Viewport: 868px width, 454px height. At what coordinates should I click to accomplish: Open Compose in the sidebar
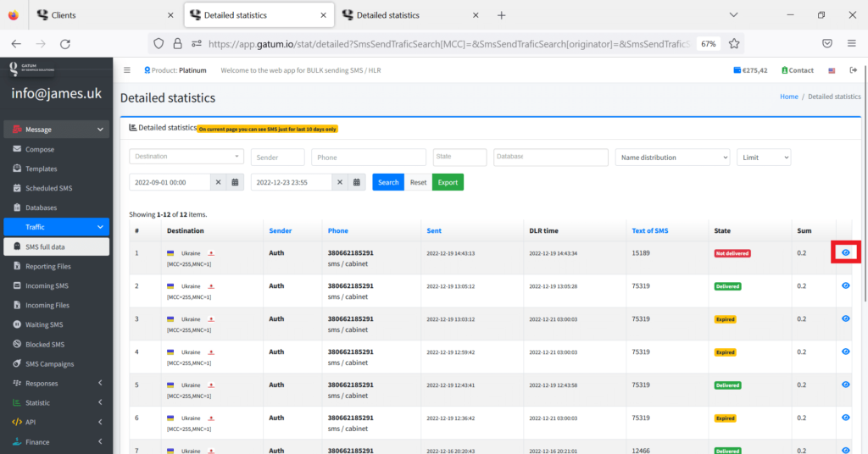pyautogui.click(x=40, y=149)
